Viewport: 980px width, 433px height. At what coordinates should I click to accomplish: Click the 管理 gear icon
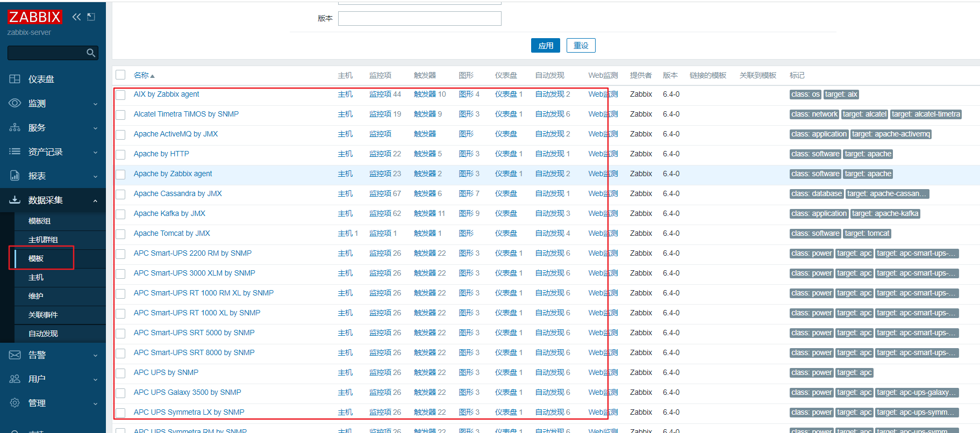15,403
